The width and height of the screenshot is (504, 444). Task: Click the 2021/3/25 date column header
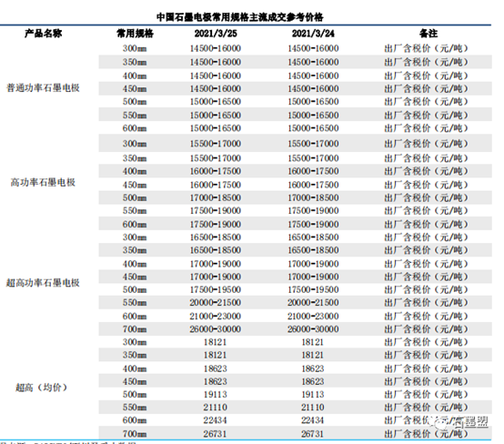point(216,34)
